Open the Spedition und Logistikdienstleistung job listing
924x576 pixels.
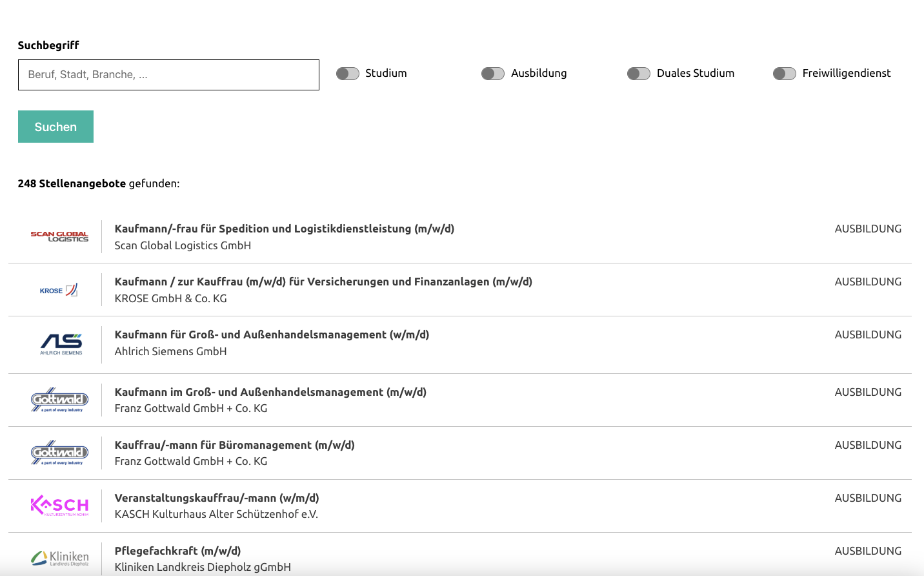click(x=284, y=229)
